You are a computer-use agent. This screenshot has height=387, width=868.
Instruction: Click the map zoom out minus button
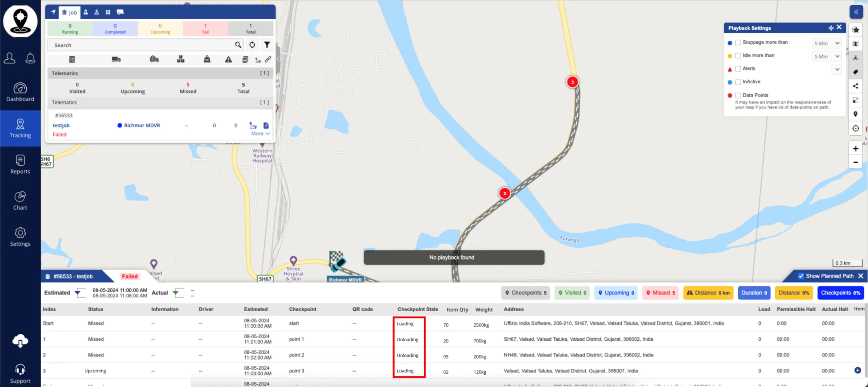855,162
